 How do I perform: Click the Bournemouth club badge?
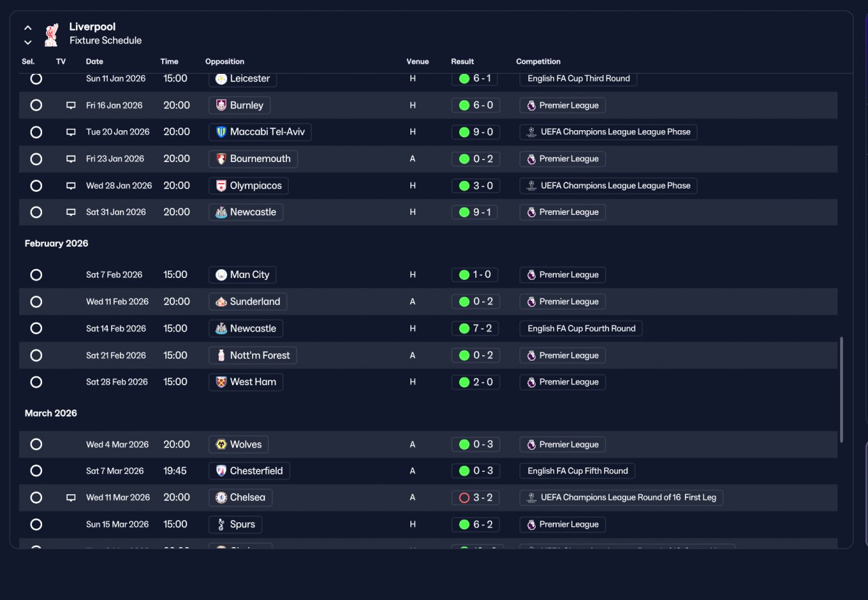220,159
